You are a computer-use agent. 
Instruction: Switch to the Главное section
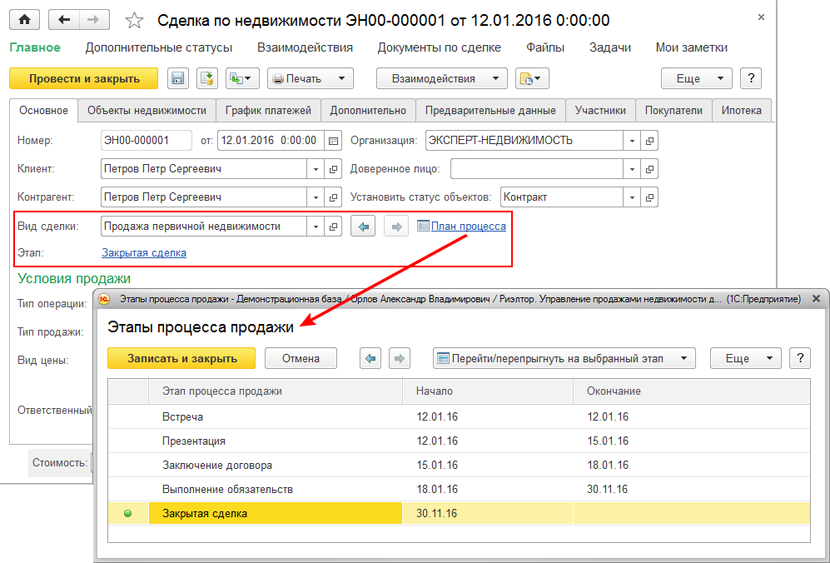tap(35, 48)
